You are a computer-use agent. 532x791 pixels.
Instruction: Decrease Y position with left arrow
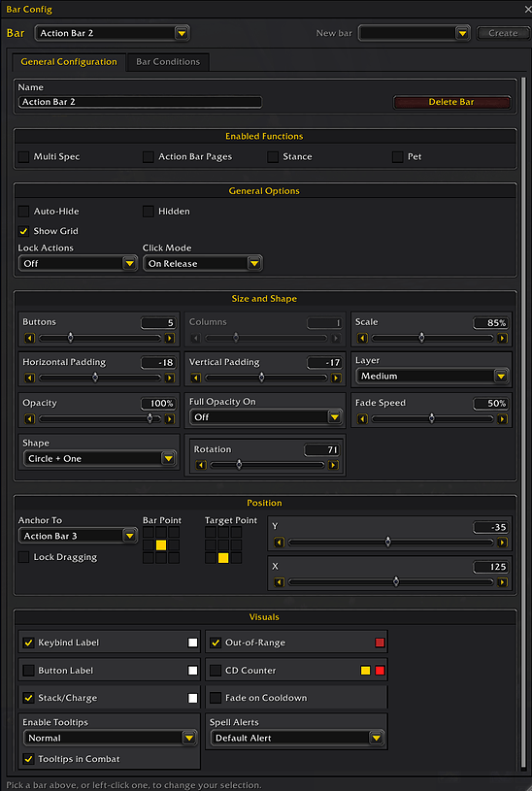(279, 543)
